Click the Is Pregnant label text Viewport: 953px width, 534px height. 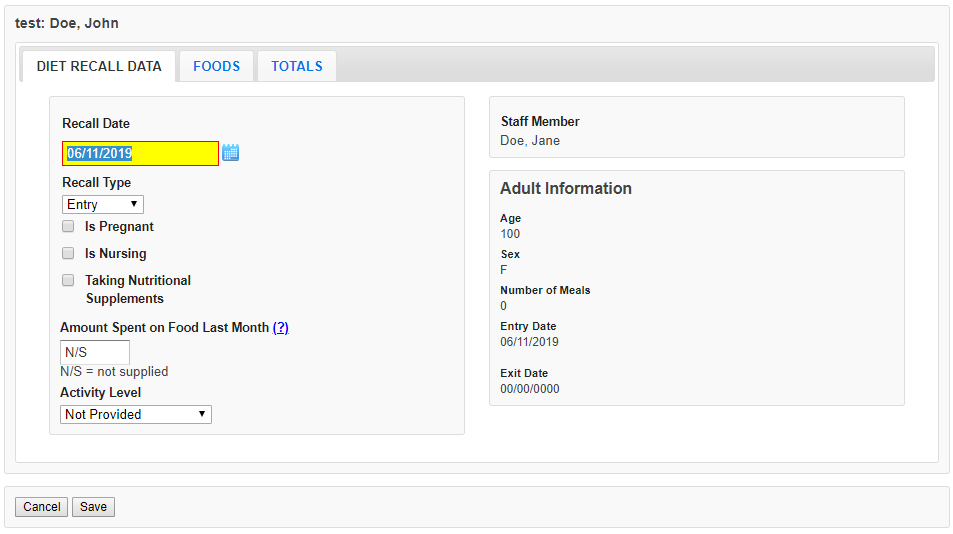119,227
